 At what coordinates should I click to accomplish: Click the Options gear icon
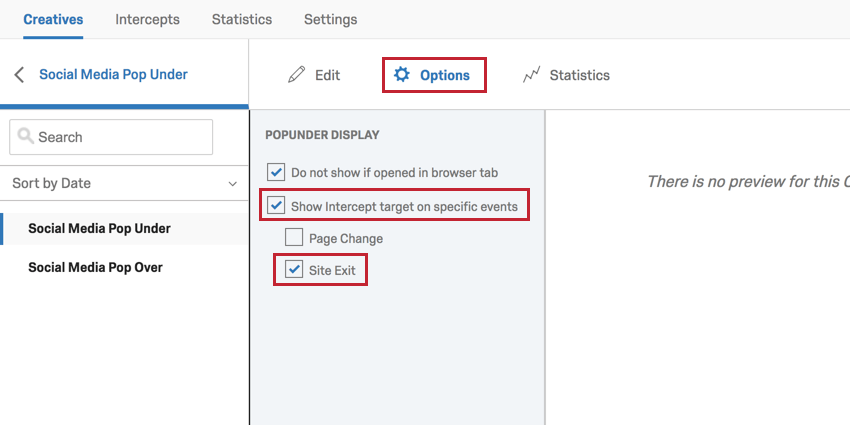pos(402,75)
